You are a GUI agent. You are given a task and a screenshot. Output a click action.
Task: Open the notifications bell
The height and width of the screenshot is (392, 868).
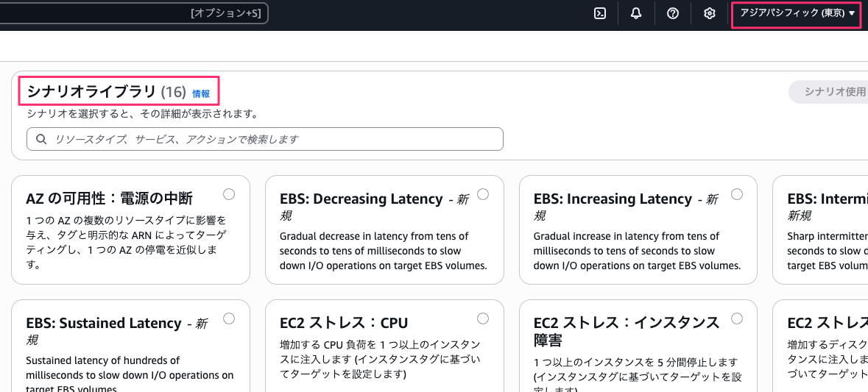tap(636, 13)
